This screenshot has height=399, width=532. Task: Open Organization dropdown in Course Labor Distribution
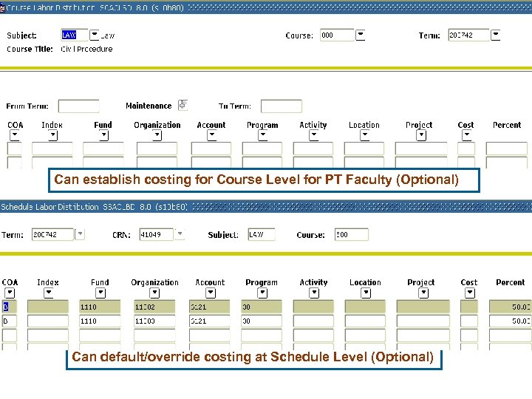pyautogui.click(x=157, y=135)
